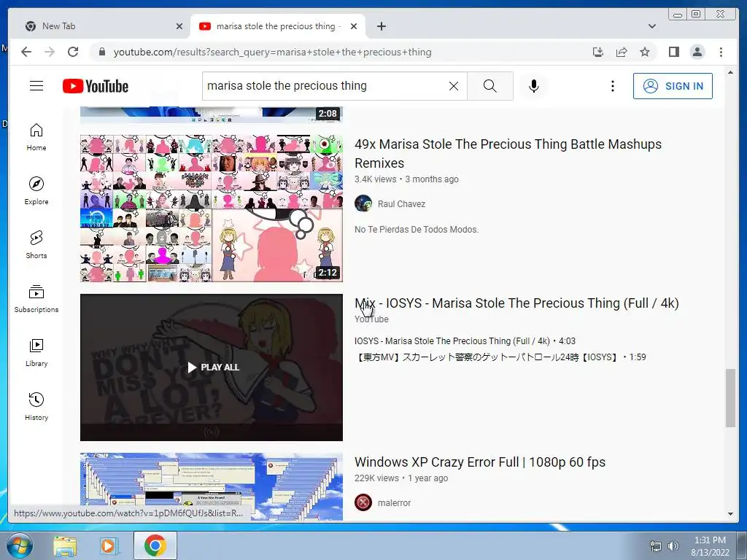Open YouTube settings three-dot menu
The width and height of the screenshot is (747, 560).
[x=613, y=86]
